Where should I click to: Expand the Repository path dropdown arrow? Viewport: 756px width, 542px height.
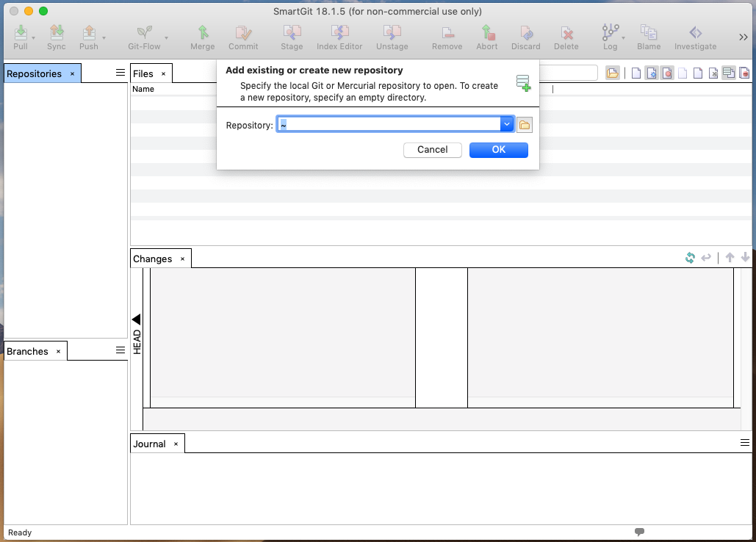click(x=506, y=125)
